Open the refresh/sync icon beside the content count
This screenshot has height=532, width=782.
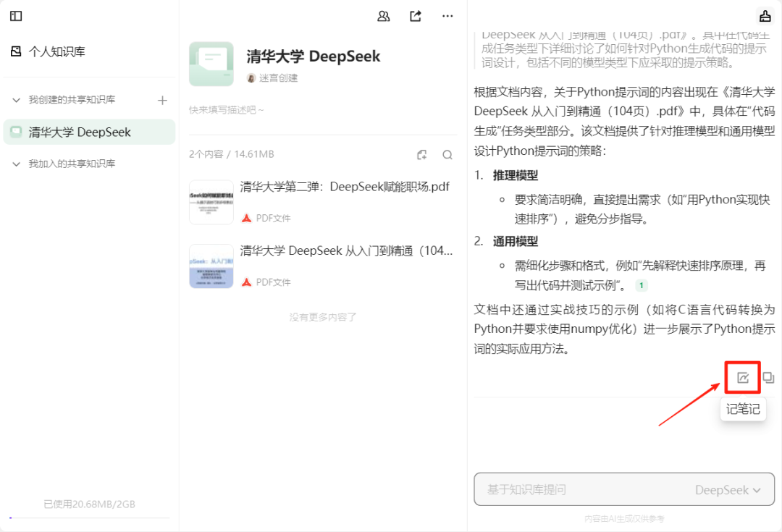pyautogui.click(x=421, y=154)
